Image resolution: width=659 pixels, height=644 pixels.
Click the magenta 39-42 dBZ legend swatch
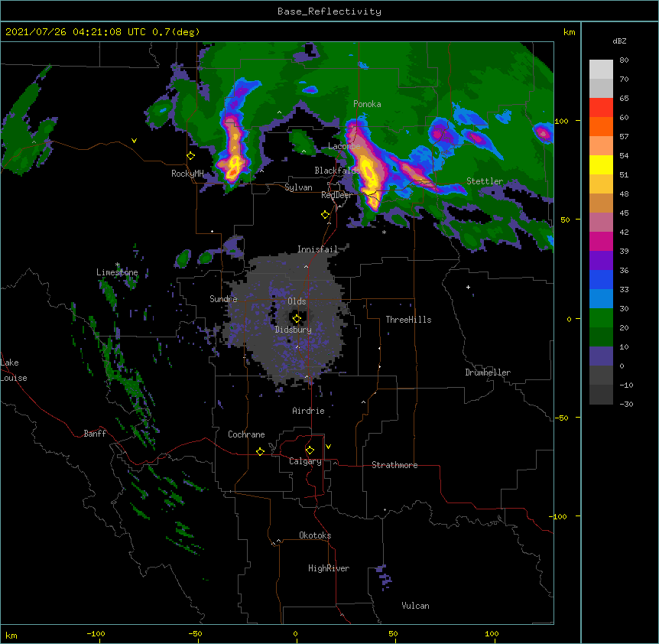[x=601, y=242]
